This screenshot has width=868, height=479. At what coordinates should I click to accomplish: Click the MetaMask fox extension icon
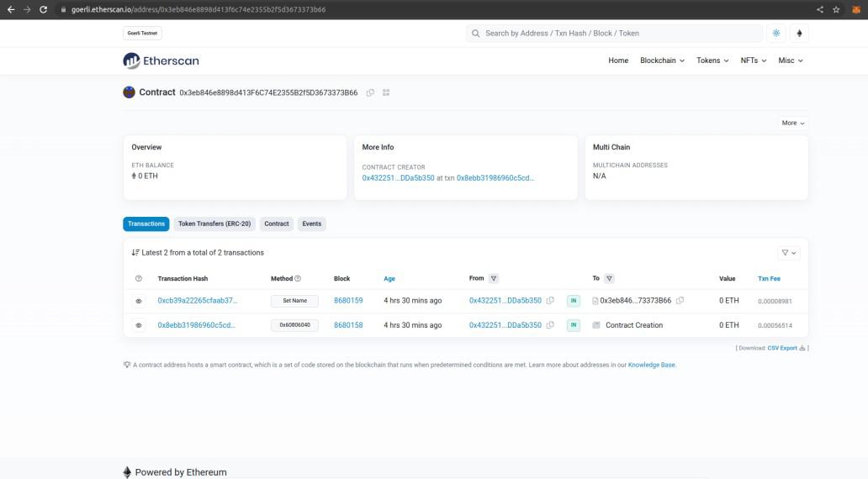[856, 9]
